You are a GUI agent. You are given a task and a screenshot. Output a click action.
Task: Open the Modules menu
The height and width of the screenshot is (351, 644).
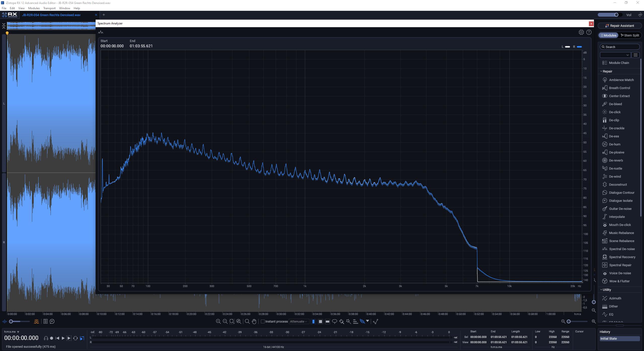(34, 8)
